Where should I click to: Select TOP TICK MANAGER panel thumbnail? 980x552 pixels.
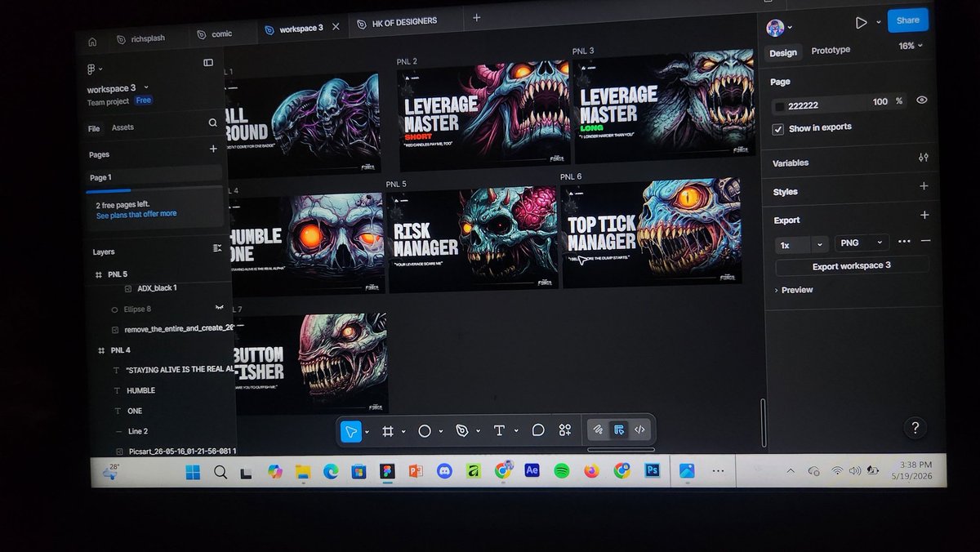point(652,233)
